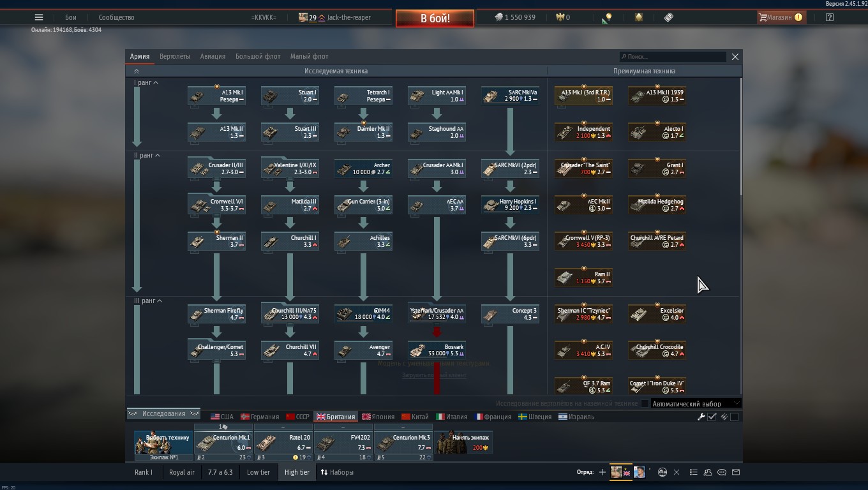Select the Франция nation flag
The image size is (868, 490).
[x=493, y=417]
